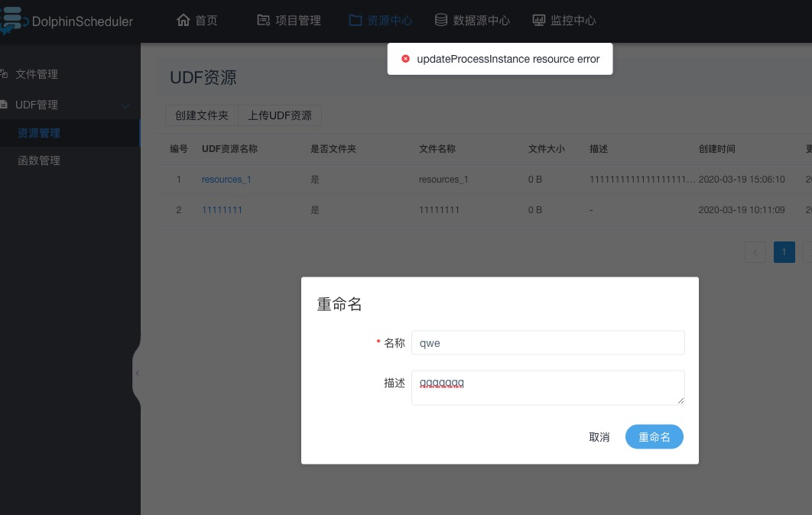
Task: Click the home icon beside 首页
Action: pos(184,20)
